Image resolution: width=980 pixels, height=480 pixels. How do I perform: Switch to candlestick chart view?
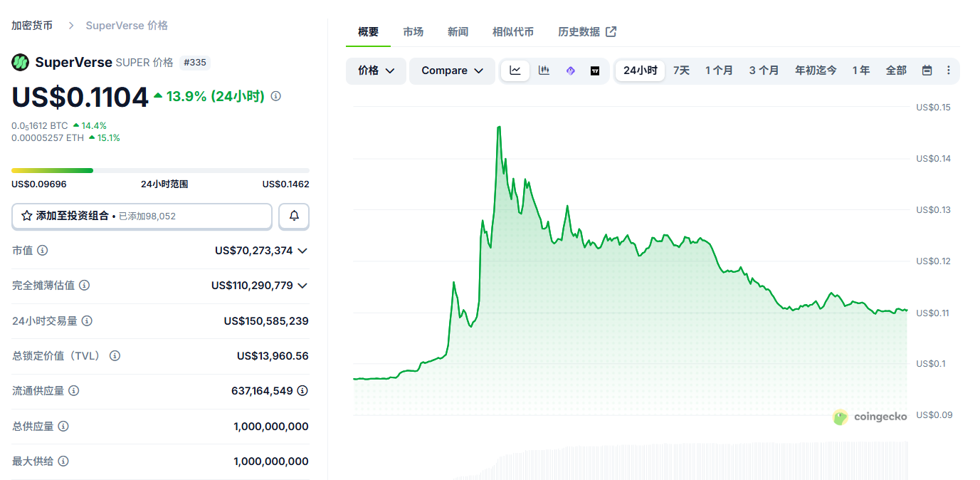[544, 71]
